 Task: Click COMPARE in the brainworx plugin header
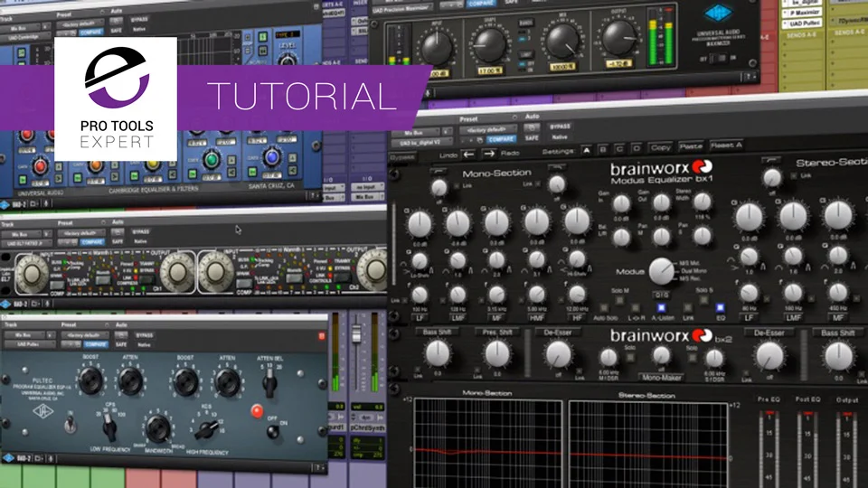(x=501, y=139)
